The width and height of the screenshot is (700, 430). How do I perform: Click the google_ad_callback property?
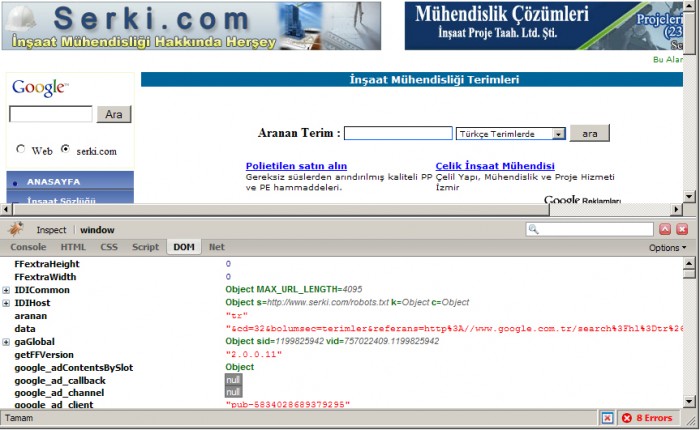click(x=60, y=380)
